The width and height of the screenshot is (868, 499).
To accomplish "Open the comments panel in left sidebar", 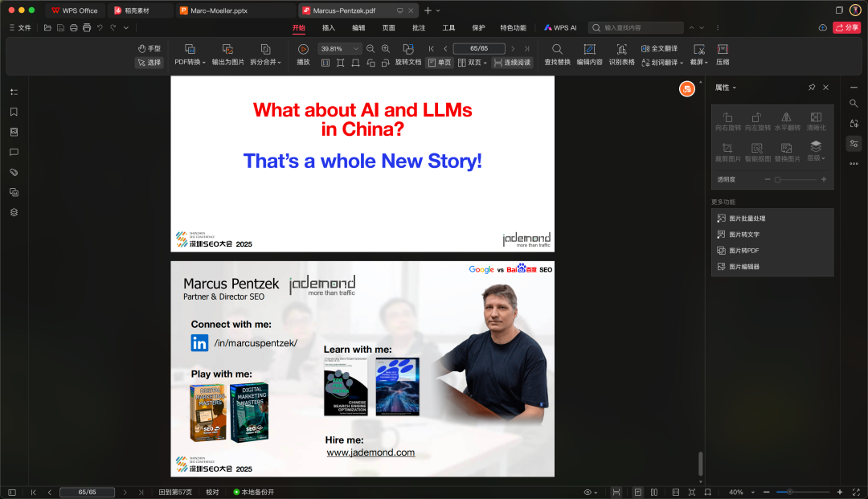I will tap(14, 152).
